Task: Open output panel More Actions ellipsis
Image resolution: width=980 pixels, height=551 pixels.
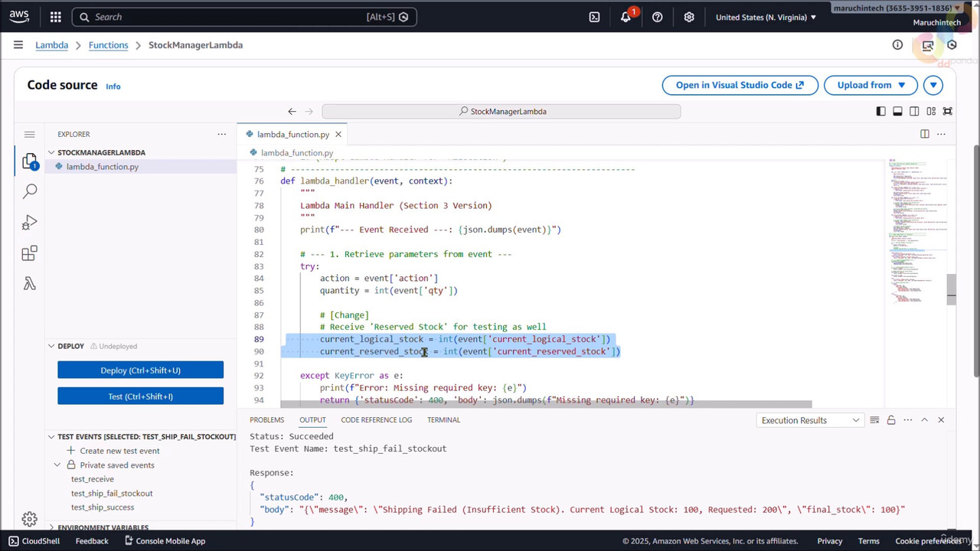Action: point(908,420)
